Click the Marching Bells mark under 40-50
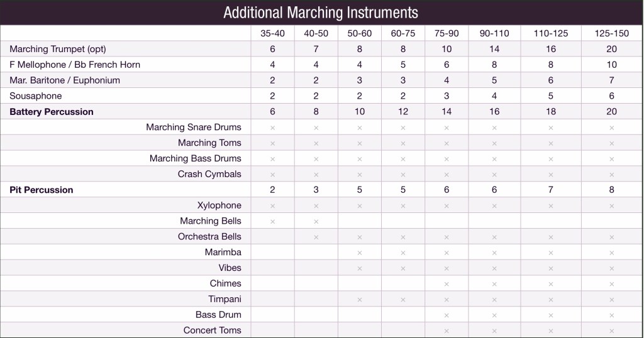 pyautogui.click(x=316, y=221)
